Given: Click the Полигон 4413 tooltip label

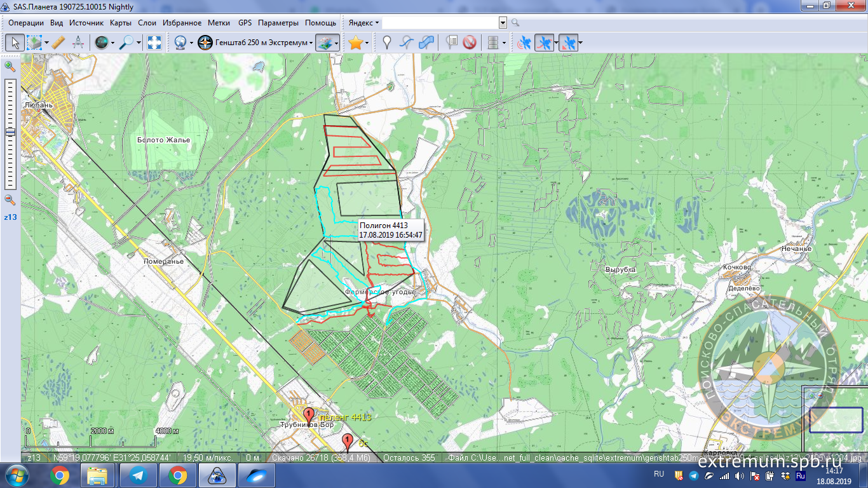Looking at the screenshot, I should [391, 230].
